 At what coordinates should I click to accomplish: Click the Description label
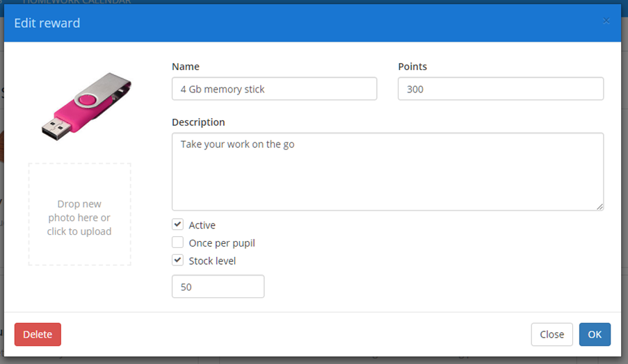coord(198,122)
